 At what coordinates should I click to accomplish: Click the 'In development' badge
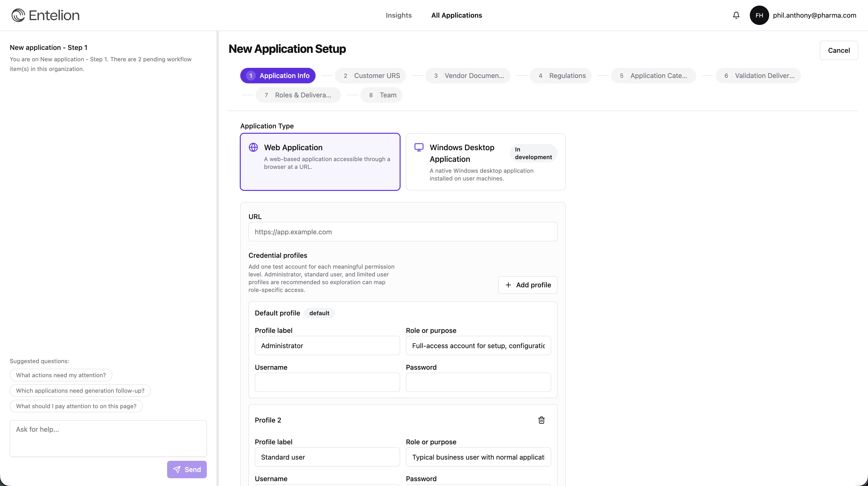pyautogui.click(x=533, y=153)
